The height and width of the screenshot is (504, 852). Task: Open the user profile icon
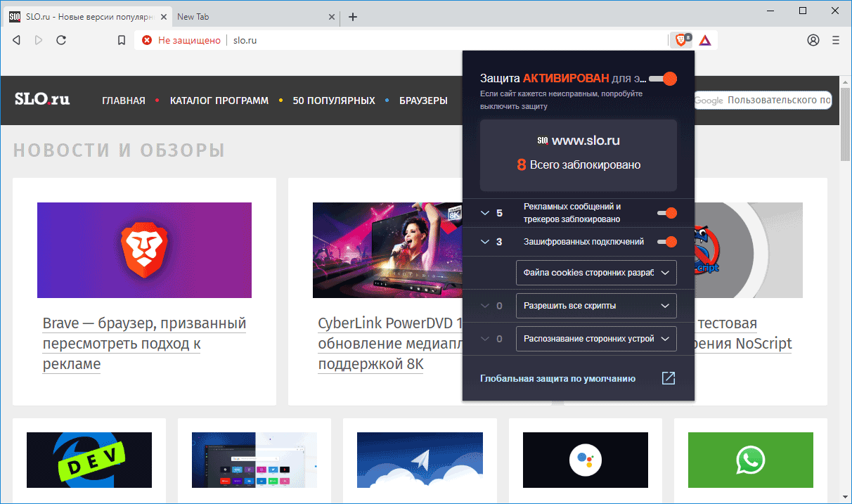pos(813,40)
